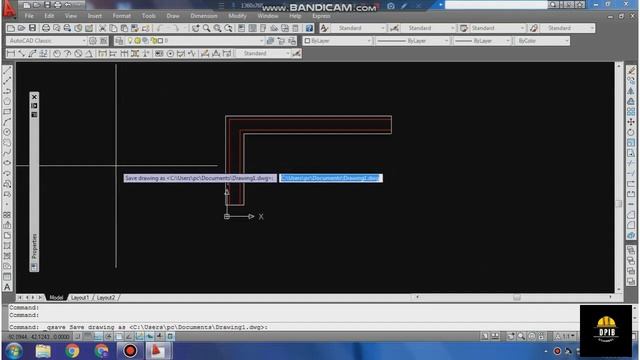Open the AutoCAD Classic workspace dropdown
640x360 pixels.
pyautogui.click(x=84, y=41)
